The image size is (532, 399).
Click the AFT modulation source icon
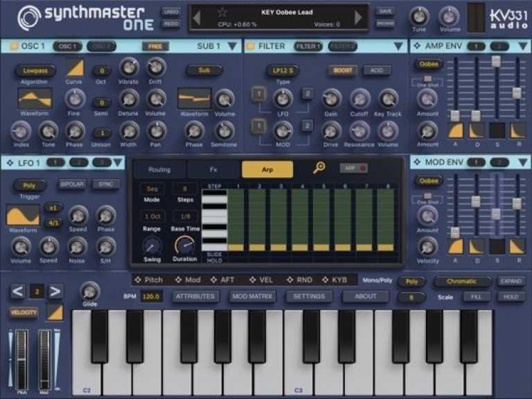tap(214, 280)
